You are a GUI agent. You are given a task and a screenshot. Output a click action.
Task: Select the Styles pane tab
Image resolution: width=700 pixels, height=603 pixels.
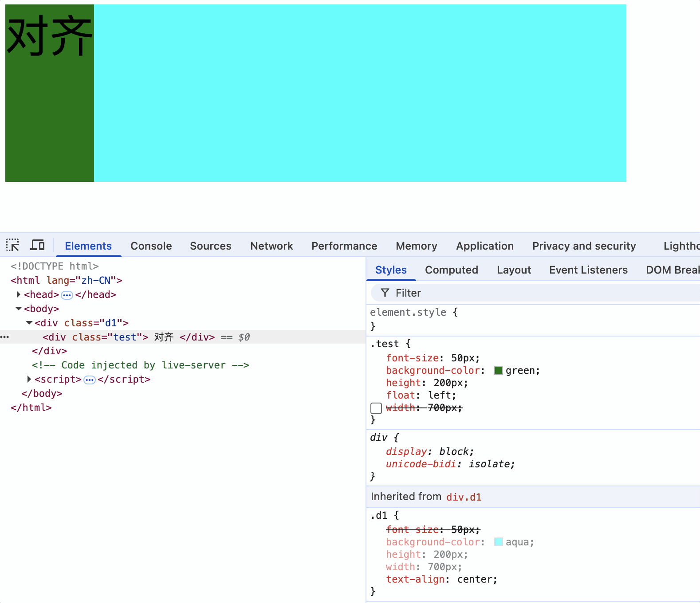coord(391,270)
